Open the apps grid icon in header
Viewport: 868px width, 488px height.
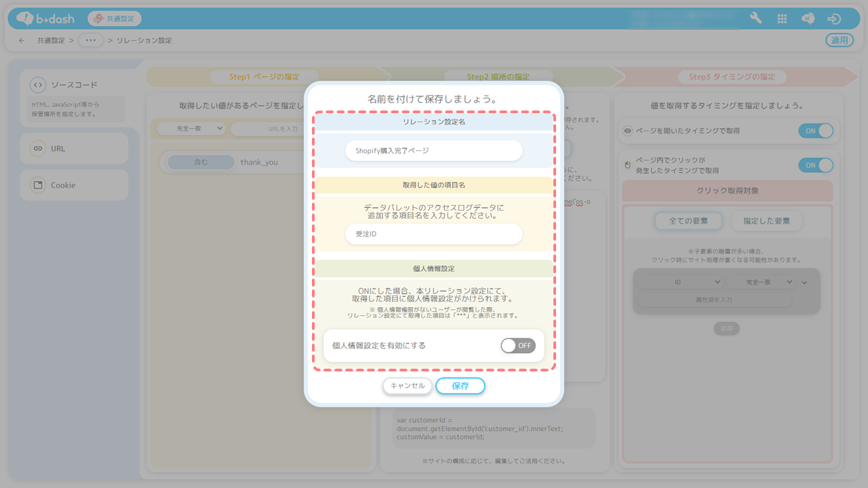pos(782,18)
